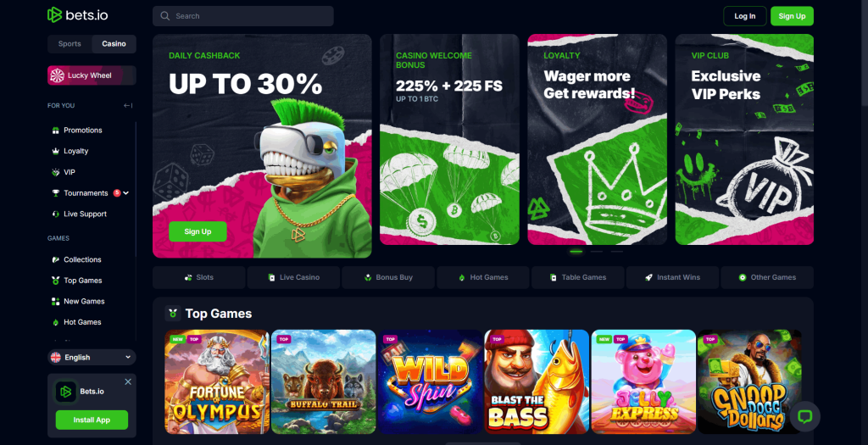Open the Lucky Wheel spinner
The image size is (868, 445).
click(92, 75)
